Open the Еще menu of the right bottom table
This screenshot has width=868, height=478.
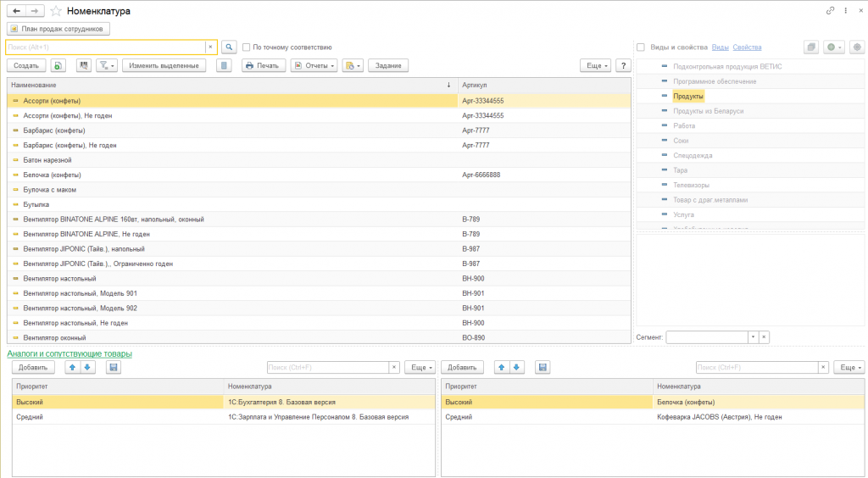(849, 367)
